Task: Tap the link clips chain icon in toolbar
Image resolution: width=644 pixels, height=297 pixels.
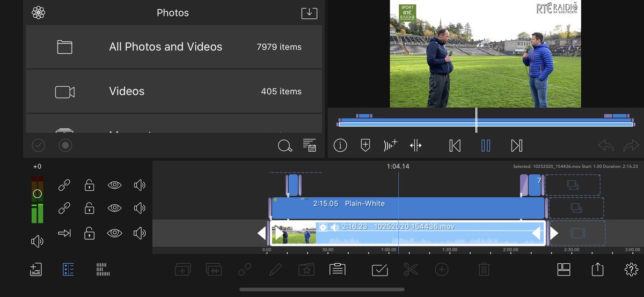Action: pyautogui.click(x=245, y=270)
